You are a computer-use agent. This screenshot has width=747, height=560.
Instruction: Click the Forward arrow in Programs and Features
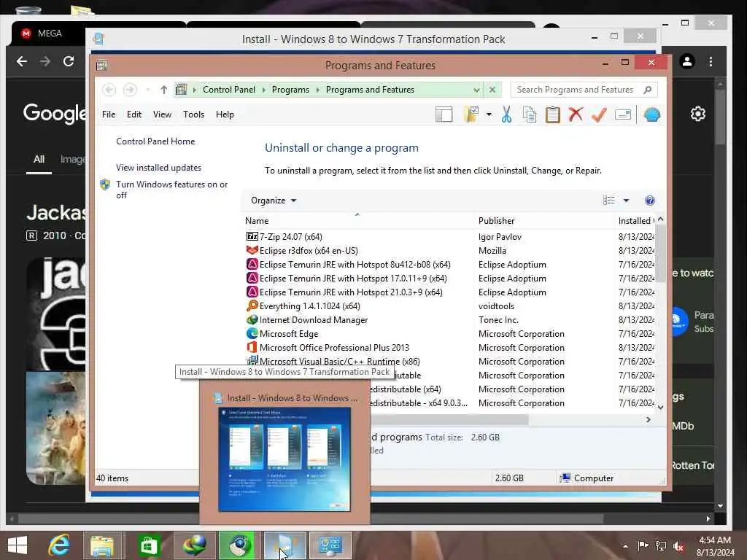[x=130, y=90]
